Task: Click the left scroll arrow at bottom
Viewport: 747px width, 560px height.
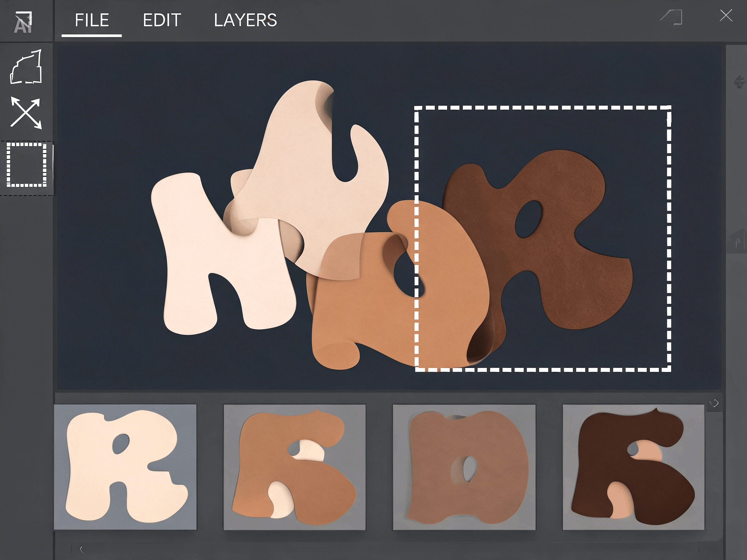Action: [x=81, y=549]
